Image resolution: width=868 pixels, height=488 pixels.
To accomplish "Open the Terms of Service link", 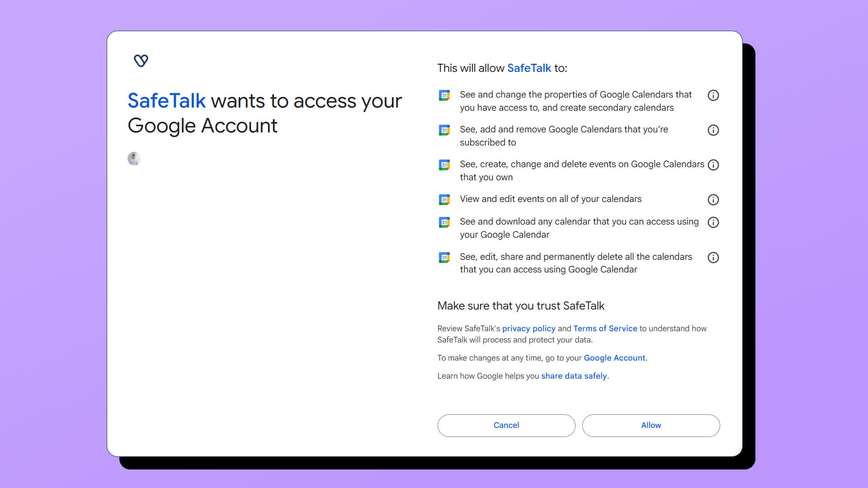I will (605, 328).
